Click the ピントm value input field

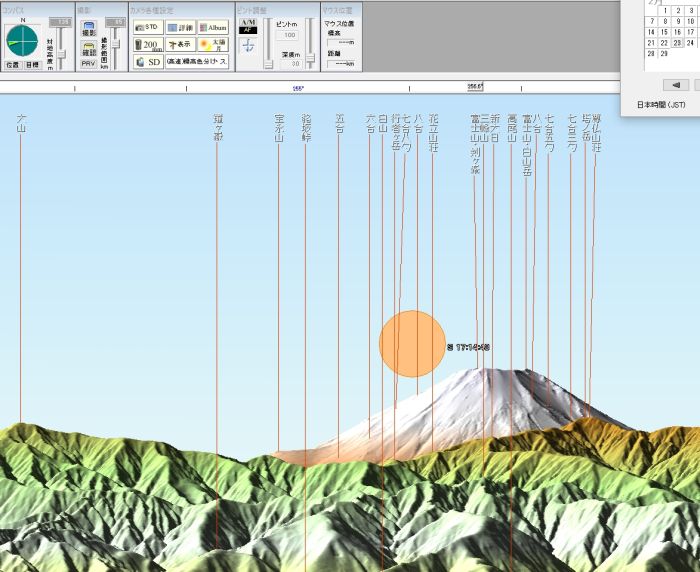(291, 35)
